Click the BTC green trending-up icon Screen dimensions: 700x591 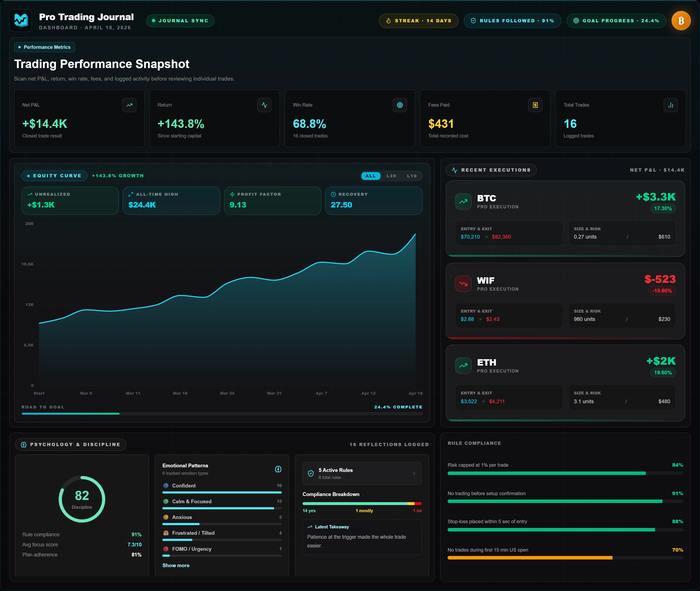pos(463,201)
